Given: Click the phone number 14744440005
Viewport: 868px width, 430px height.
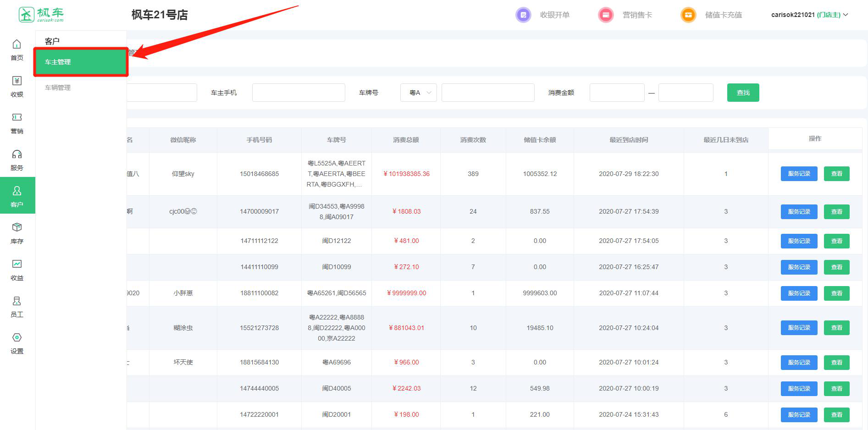Looking at the screenshot, I should coord(259,388).
